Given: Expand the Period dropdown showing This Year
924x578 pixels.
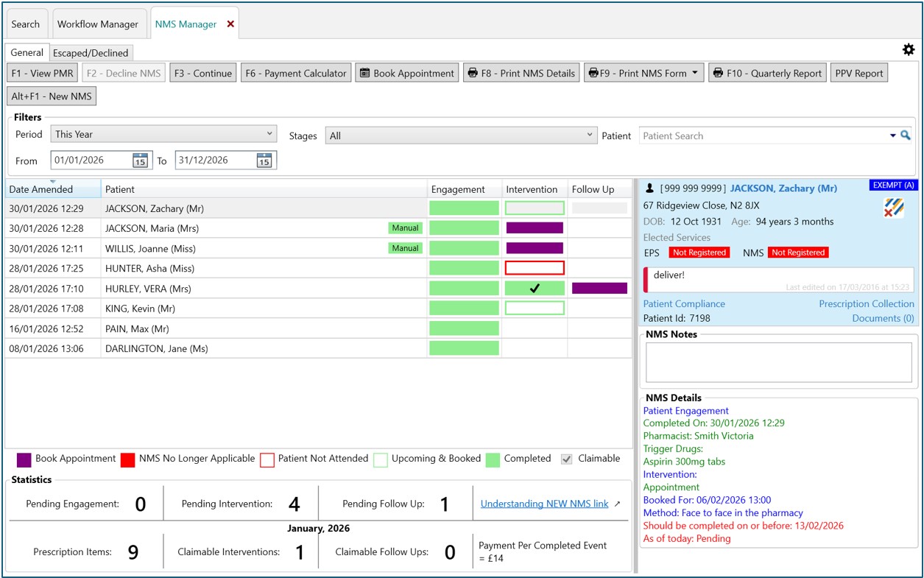Looking at the screenshot, I should click(163, 135).
